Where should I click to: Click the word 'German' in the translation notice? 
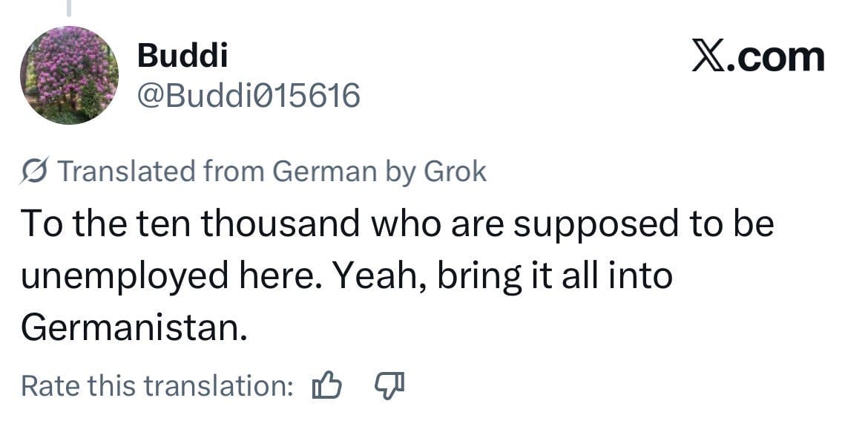tap(324, 172)
